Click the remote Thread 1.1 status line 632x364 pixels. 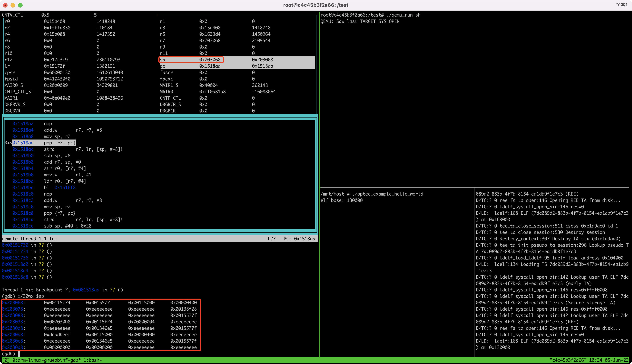[x=160, y=239]
